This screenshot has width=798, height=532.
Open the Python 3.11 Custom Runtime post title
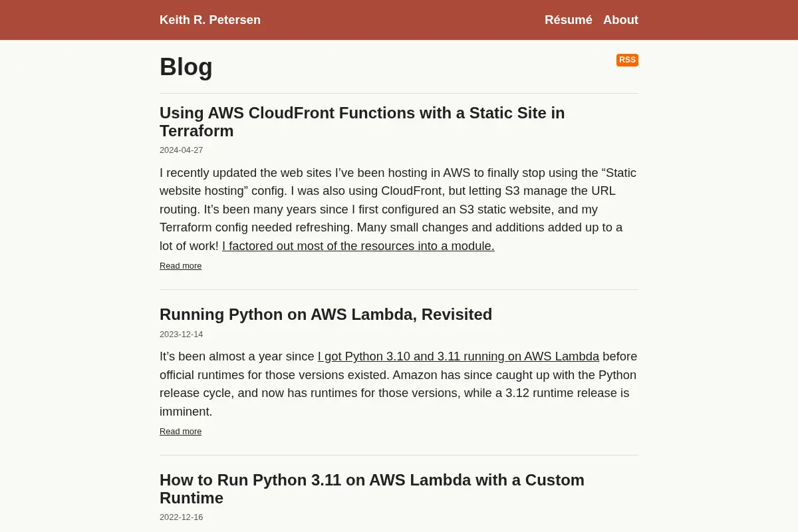[372, 489]
